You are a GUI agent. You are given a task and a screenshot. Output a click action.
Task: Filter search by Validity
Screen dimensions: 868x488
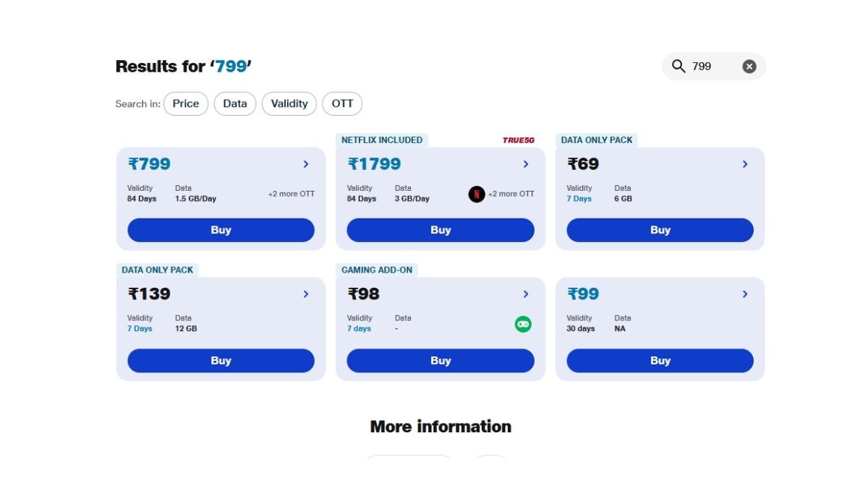coord(289,103)
